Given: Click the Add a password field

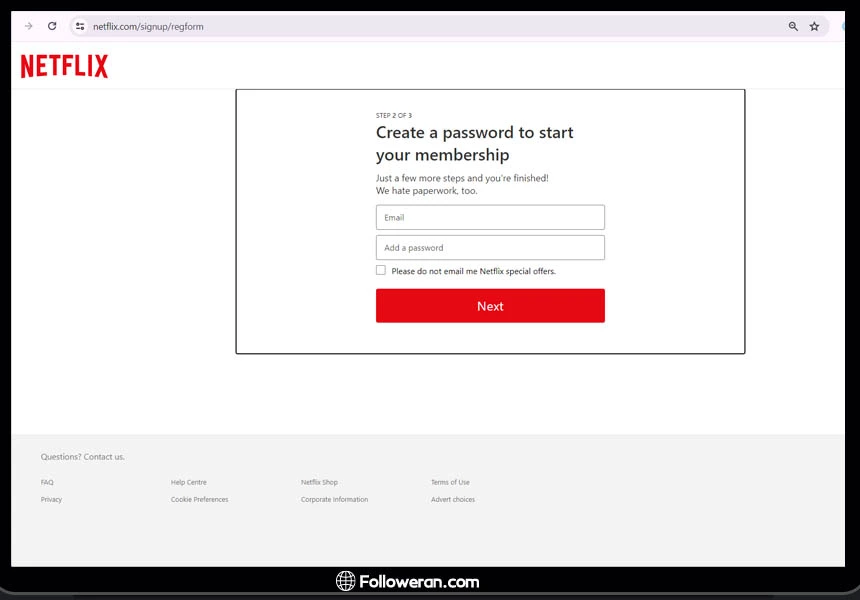Looking at the screenshot, I should tap(490, 248).
